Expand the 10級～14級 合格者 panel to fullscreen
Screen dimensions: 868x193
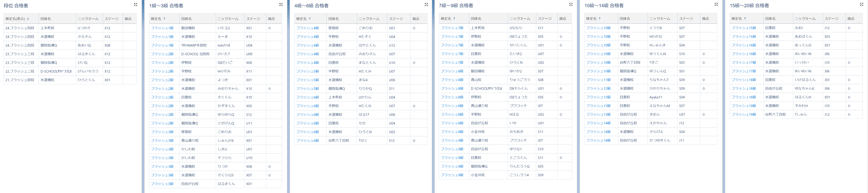pyautogui.click(x=716, y=4)
